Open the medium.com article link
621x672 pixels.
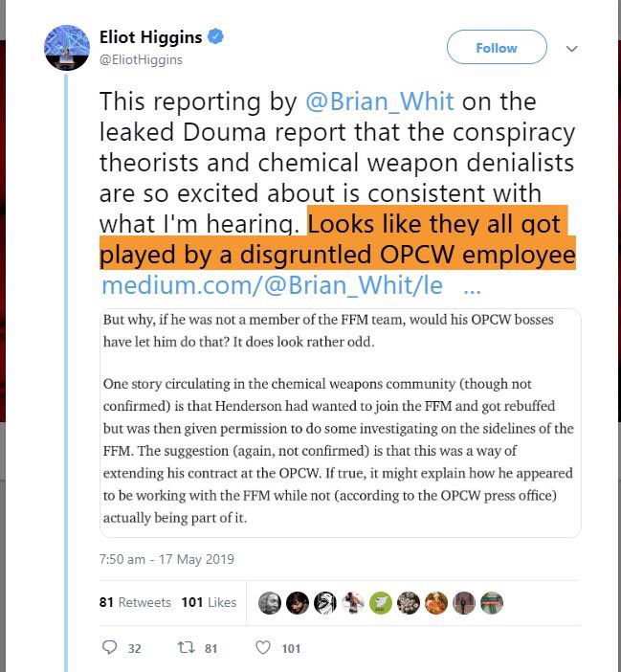click(x=272, y=286)
